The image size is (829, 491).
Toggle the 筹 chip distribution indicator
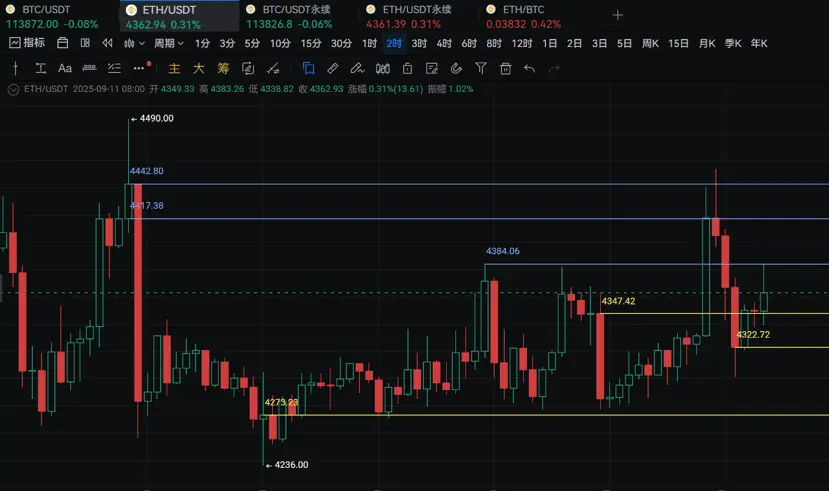pyautogui.click(x=223, y=68)
